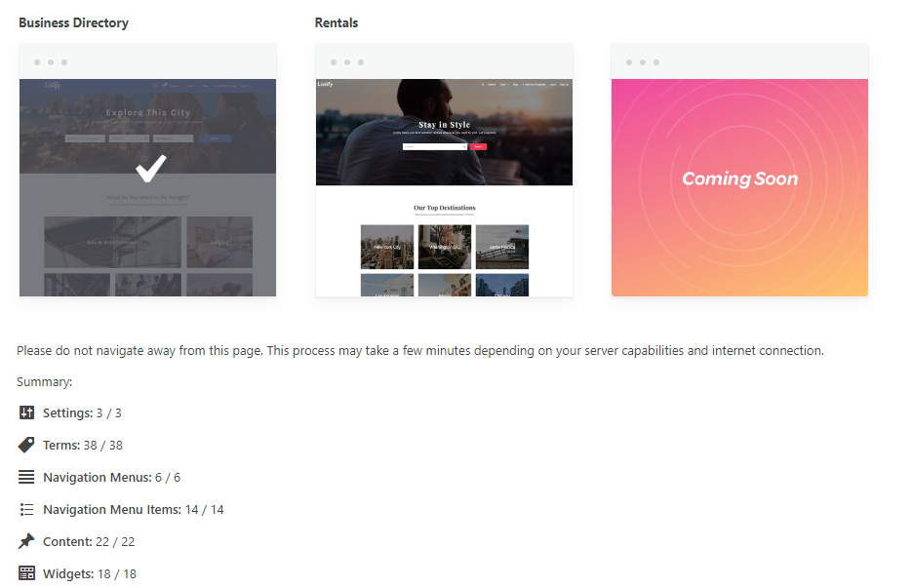Image resolution: width=912 pixels, height=588 pixels.
Task: Click the Coming Soon gradient card
Action: click(739, 187)
